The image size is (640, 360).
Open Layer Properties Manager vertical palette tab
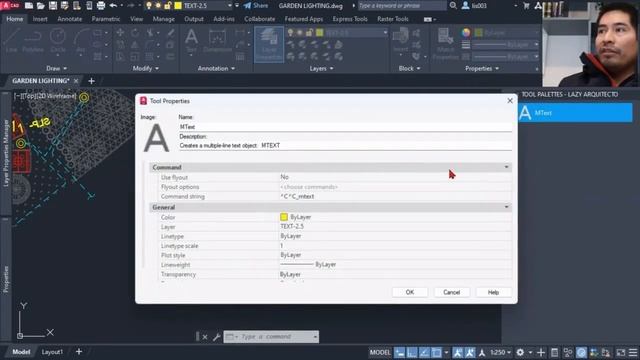click(x=6, y=153)
